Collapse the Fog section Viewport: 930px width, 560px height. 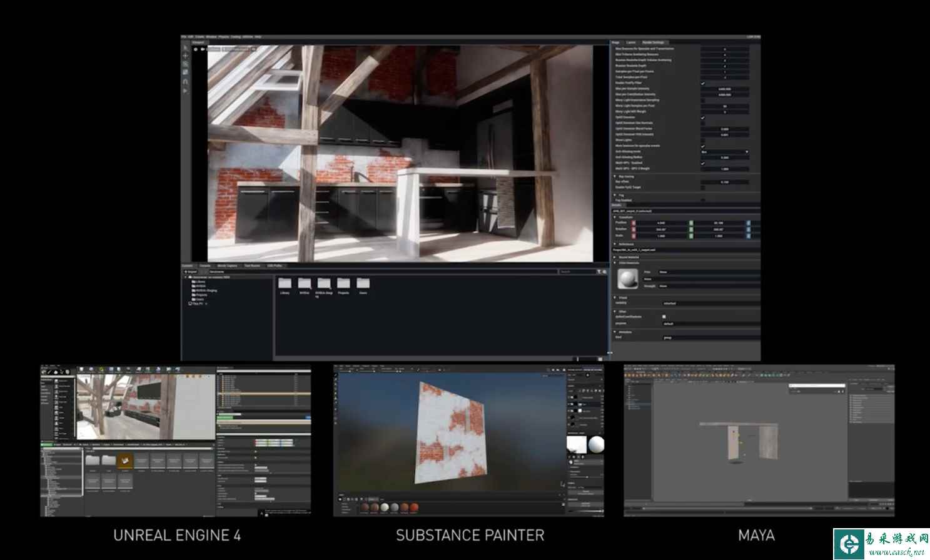[x=615, y=195]
